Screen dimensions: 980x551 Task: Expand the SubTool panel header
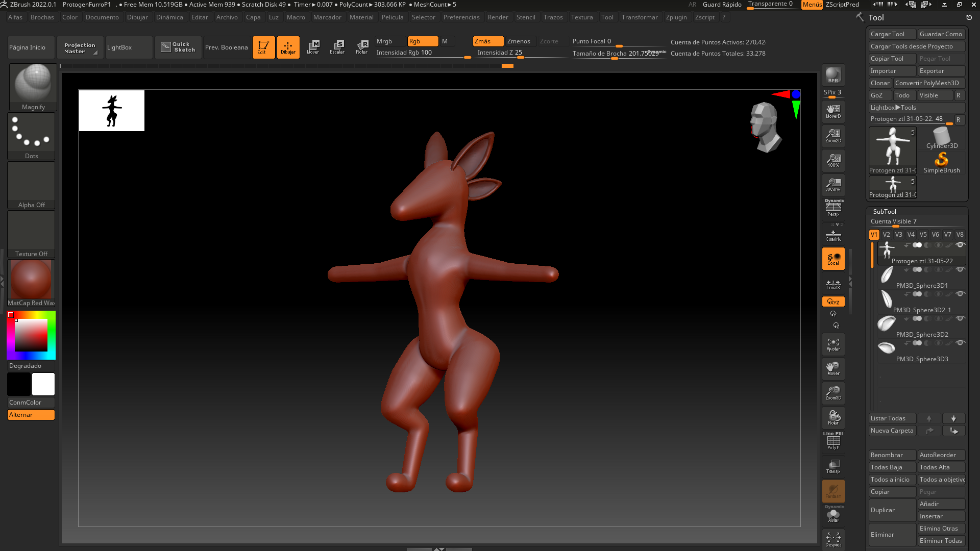tap(885, 211)
